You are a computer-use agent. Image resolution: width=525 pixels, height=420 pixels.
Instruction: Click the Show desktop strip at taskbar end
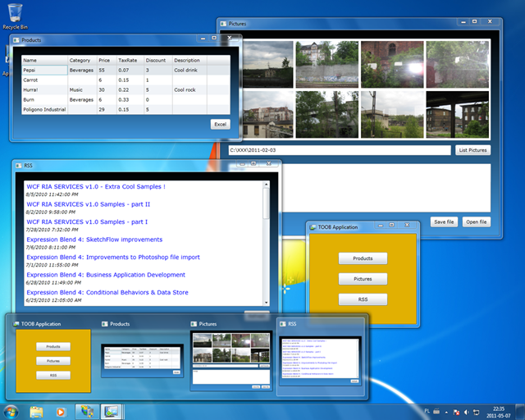pyautogui.click(x=520, y=412)
